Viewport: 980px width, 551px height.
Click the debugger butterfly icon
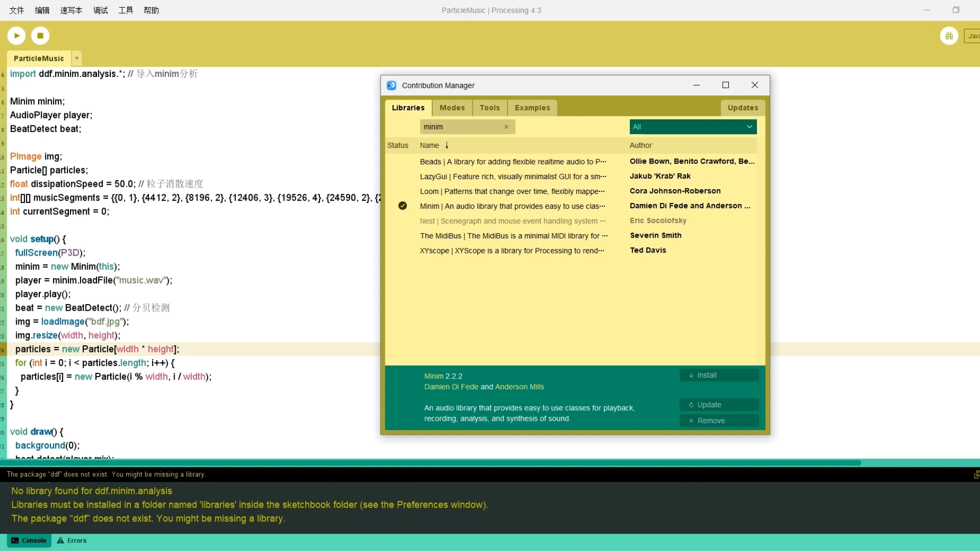949,36
